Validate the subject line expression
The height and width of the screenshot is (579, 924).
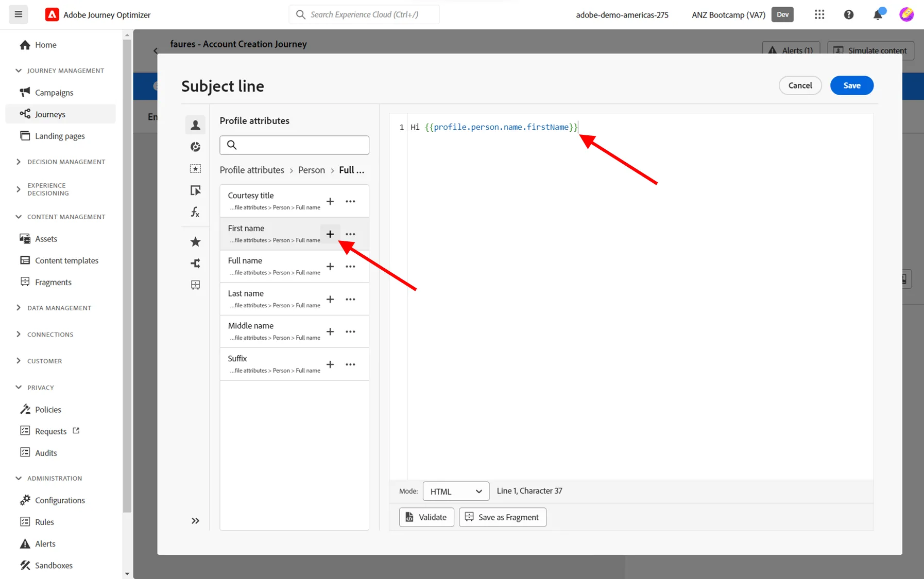coord(426,517)
